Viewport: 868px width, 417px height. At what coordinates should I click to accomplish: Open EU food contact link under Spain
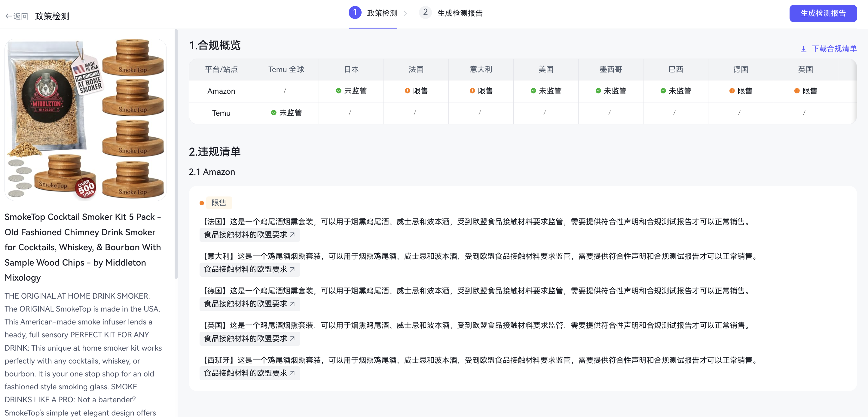click(249, 373)
